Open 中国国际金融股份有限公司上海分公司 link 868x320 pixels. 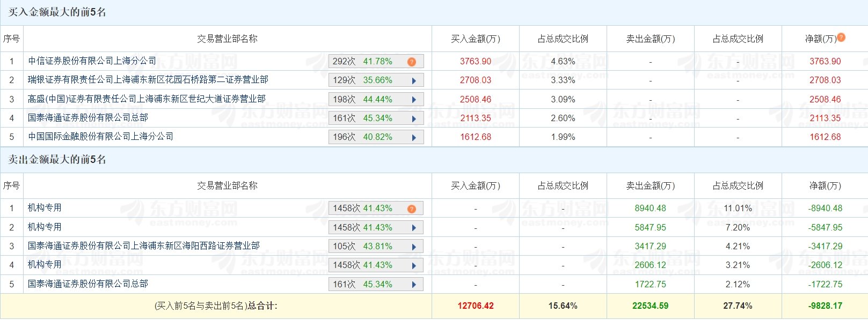(101, 137)
